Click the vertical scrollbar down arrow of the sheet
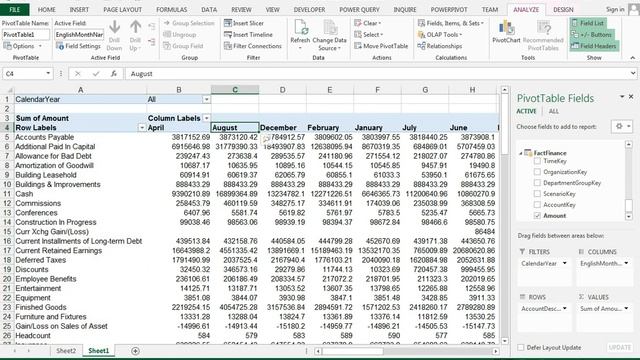 504,341
